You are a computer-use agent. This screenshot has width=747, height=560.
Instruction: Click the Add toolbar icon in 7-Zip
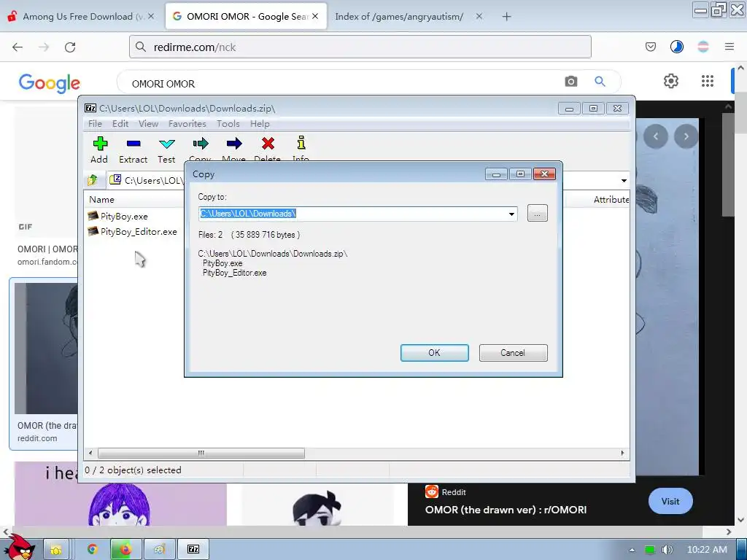point(99,149)
